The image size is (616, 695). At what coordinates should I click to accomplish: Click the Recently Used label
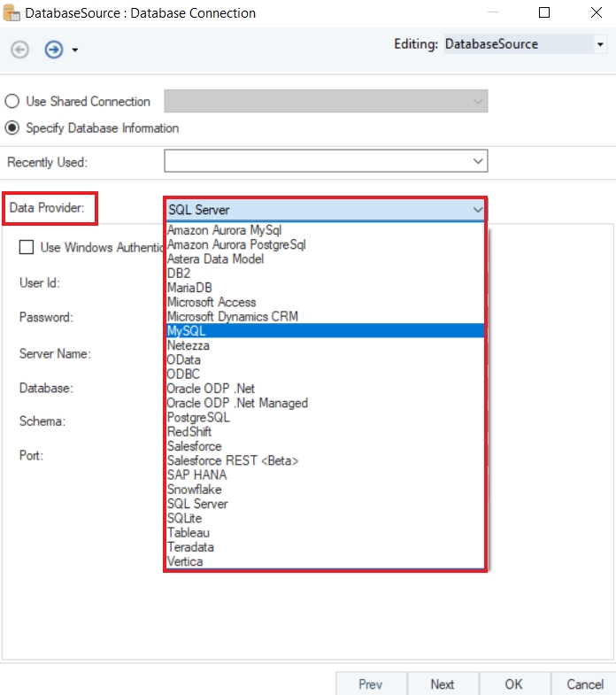[x=48, y=162]
